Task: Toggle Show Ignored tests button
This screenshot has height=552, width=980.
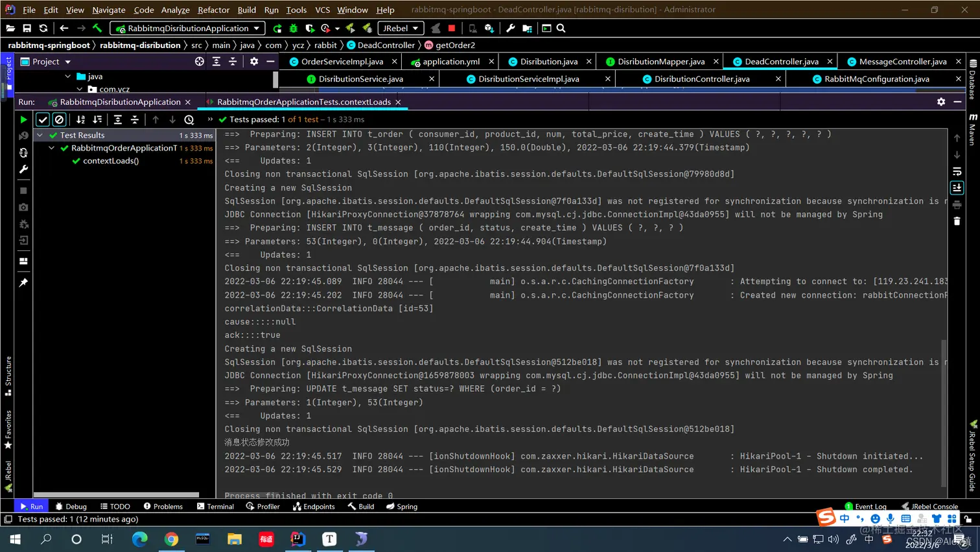Action: (x=59, y=119)
